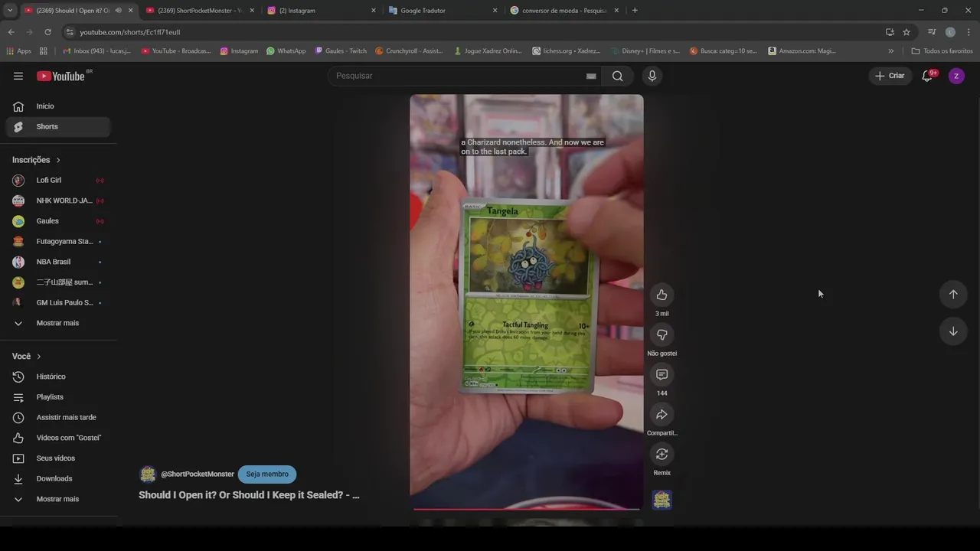Show more bookmarks via the chevron
The image size is (980, 551).
pos(890,51)
